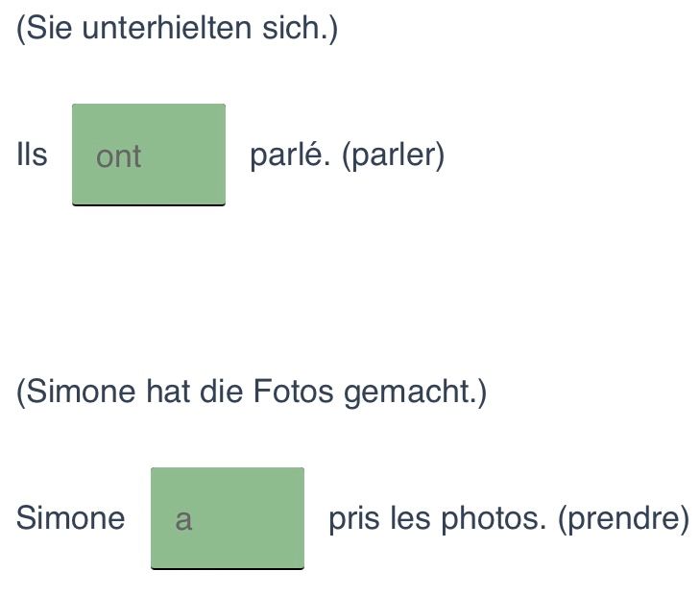Click the word "photos." in the French sentence
700x595 pixels.
494,519
